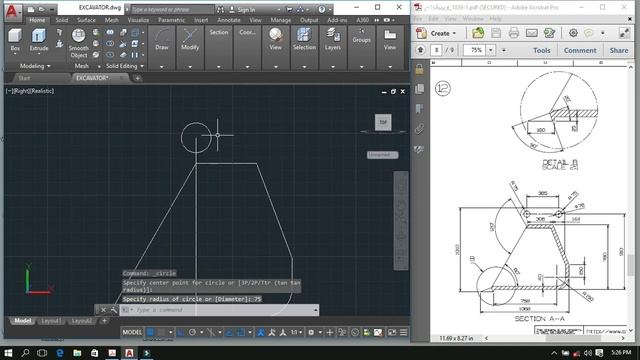This screenshot has width=640, height=360.
Task: Toggle MODEL space button in status bar
Action: [x=132, y=333]
